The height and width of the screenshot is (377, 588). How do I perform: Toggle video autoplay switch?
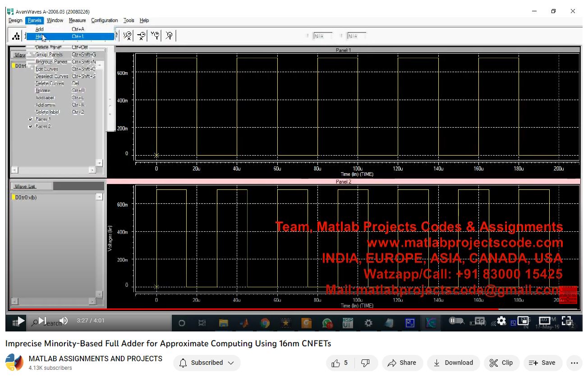[456, 321]
